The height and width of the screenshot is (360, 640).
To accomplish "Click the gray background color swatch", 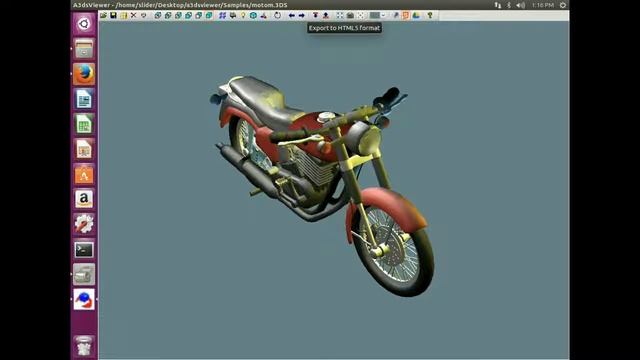I will (x=375, y=16).
